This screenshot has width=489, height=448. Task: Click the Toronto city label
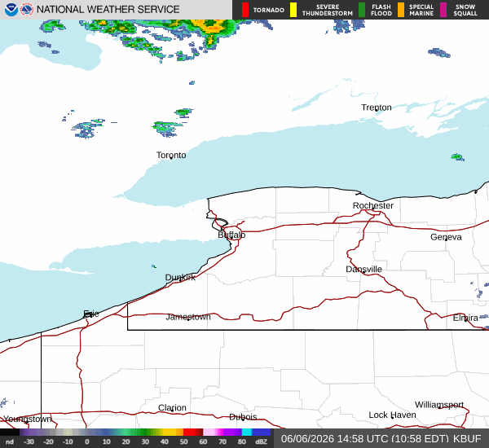[171, 155]
